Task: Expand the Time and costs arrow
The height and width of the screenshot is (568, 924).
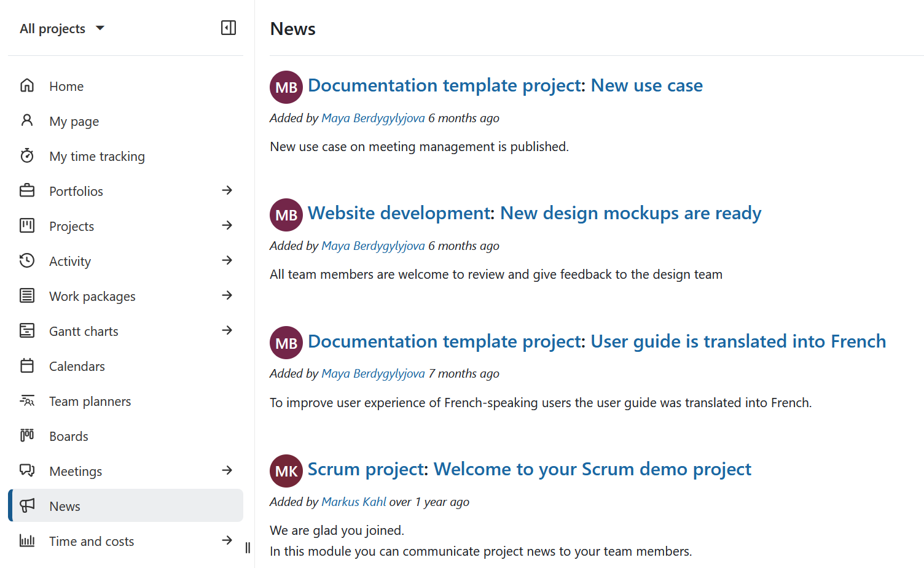Action: tap(228, 541)
